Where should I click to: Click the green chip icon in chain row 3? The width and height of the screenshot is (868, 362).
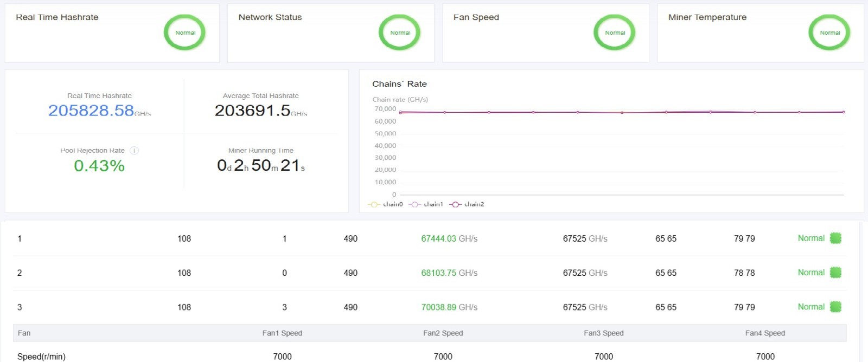click(835, 307)
